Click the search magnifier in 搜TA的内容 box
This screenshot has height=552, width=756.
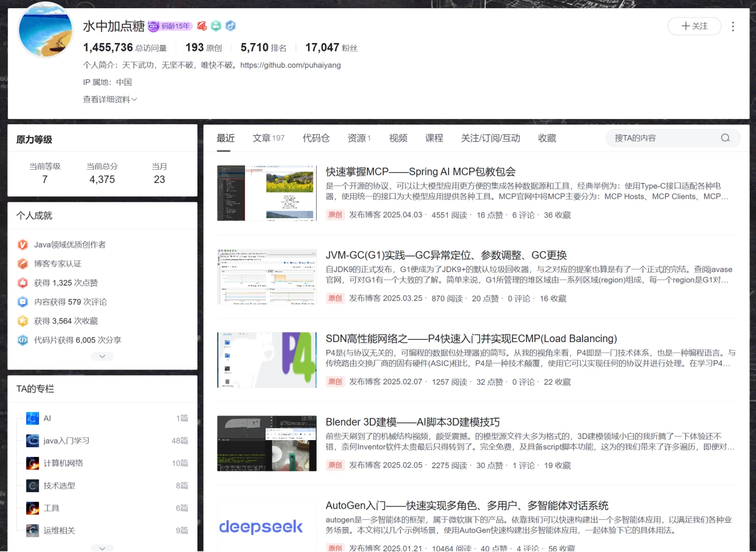point(725,137)
